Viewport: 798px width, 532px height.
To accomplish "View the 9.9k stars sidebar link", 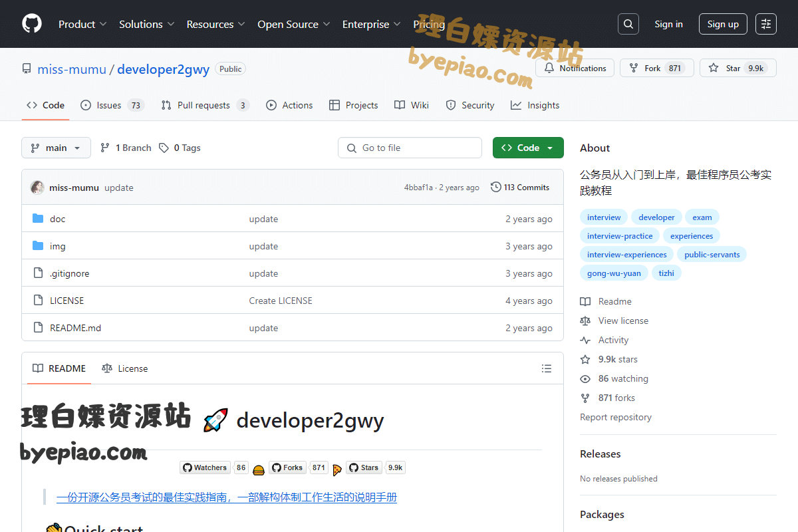I will point(609,359).
